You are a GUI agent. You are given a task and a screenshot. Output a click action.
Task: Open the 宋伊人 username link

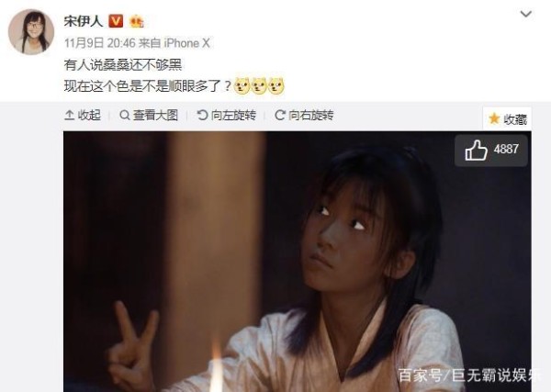[x=84, y=21]
